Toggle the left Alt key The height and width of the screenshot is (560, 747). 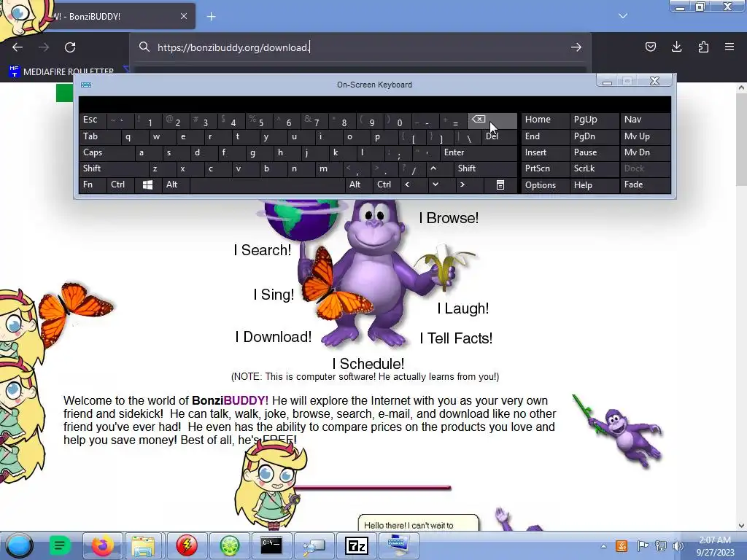click(x=175, y=184)
